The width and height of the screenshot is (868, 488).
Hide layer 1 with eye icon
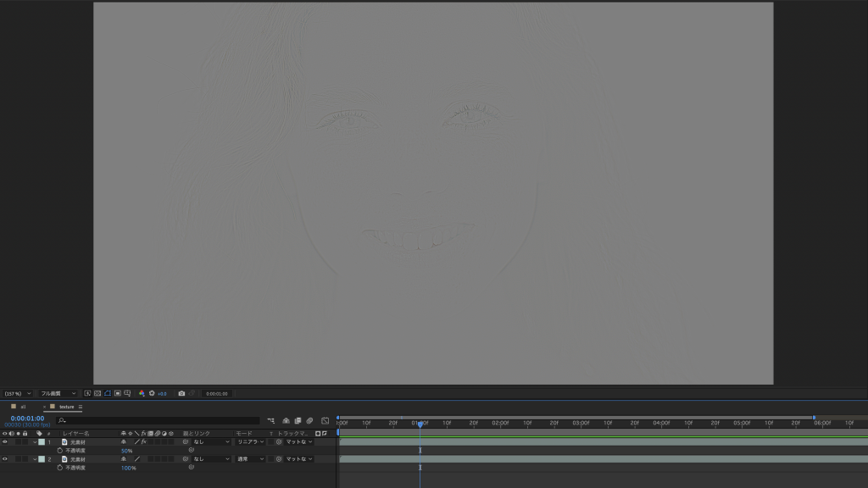[x=4, y=441]
